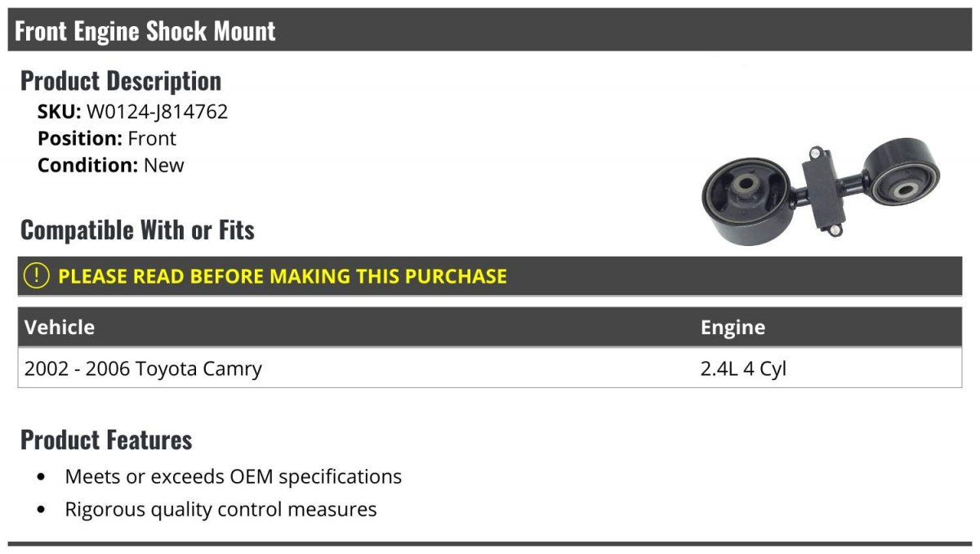Select the Vehicle column header

(60, 327)
